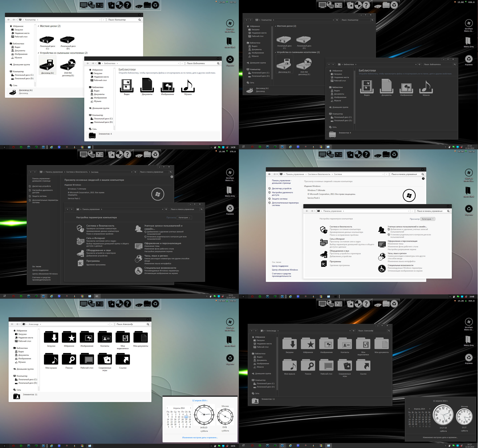Open DVD RW дисковод (E:) in white Компьютер window
The width and height of the screenshot is (478, 448).
[68, 65]
